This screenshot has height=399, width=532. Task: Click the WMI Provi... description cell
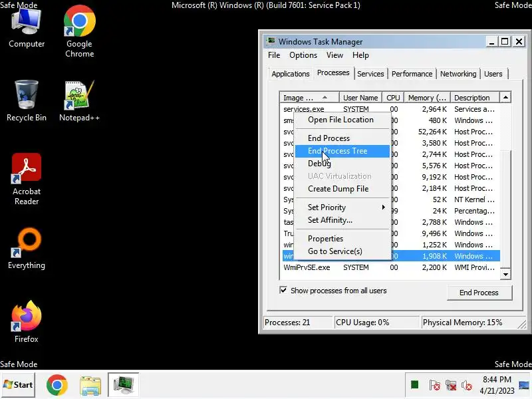point(474,267)
